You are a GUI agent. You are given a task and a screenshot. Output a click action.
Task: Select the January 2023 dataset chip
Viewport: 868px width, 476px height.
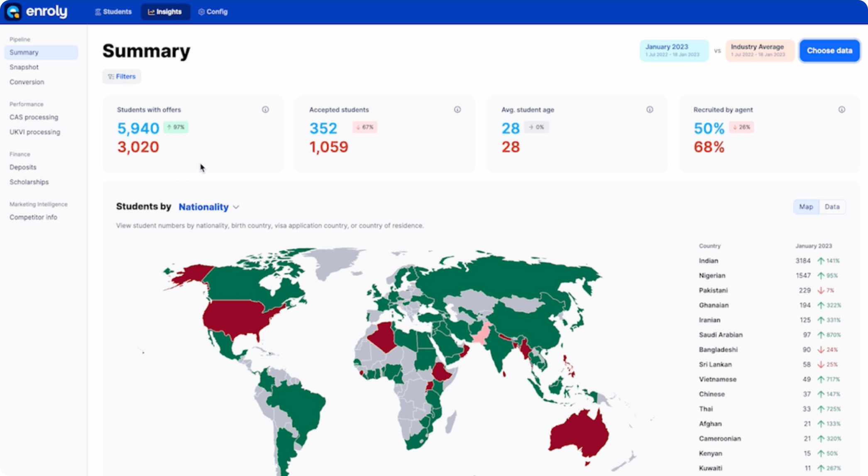(674, 51)
